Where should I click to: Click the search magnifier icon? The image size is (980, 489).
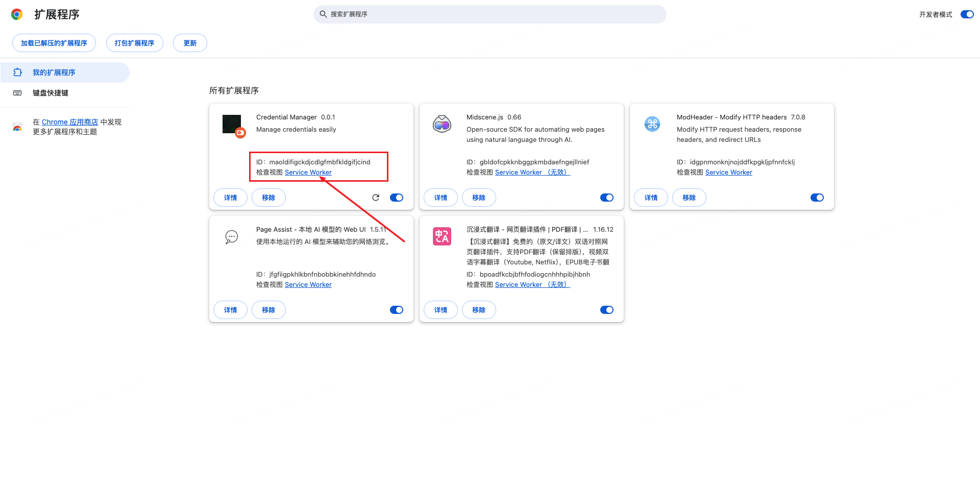(x=323, y=14)
